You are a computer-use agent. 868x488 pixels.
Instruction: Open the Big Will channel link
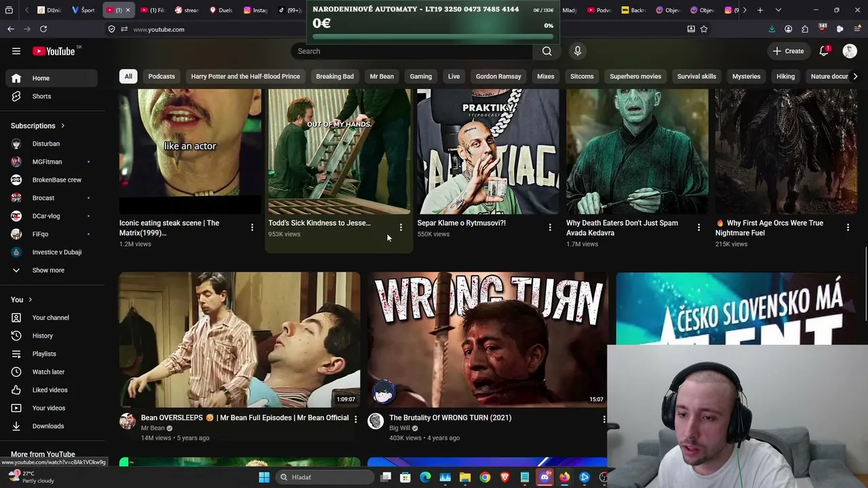(399, 428)
